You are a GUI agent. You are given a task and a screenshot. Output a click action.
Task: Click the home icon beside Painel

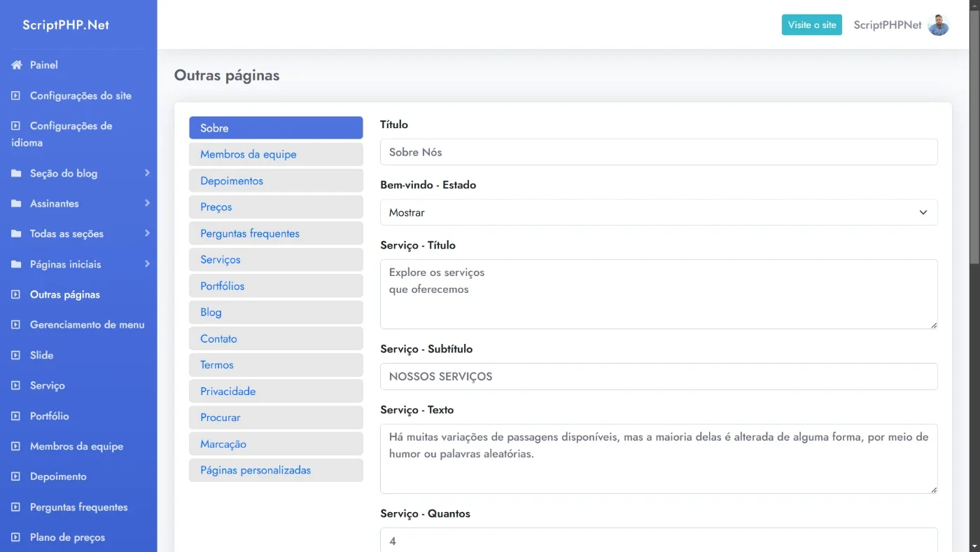coord(17,65)
